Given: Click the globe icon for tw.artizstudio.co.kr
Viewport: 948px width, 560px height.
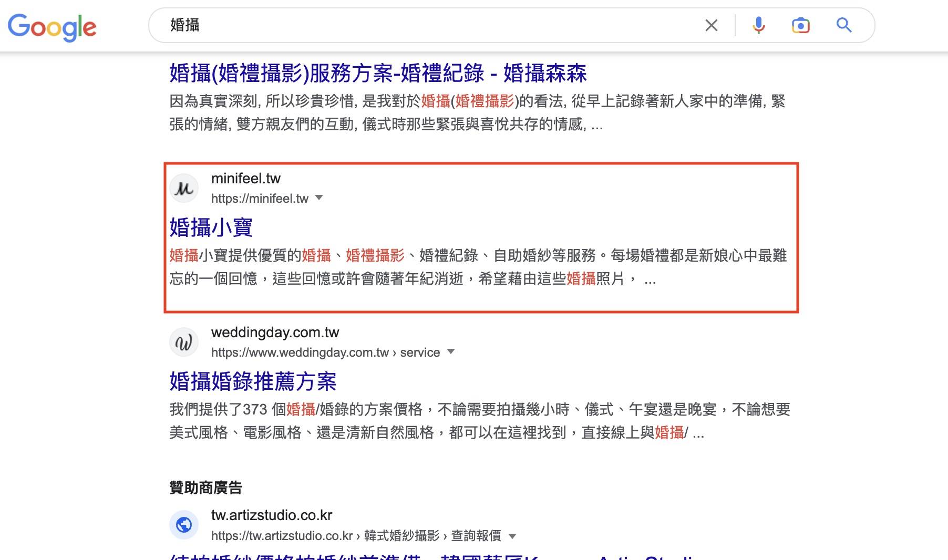Looking at the screenshot, I should (x=184, y=525).
